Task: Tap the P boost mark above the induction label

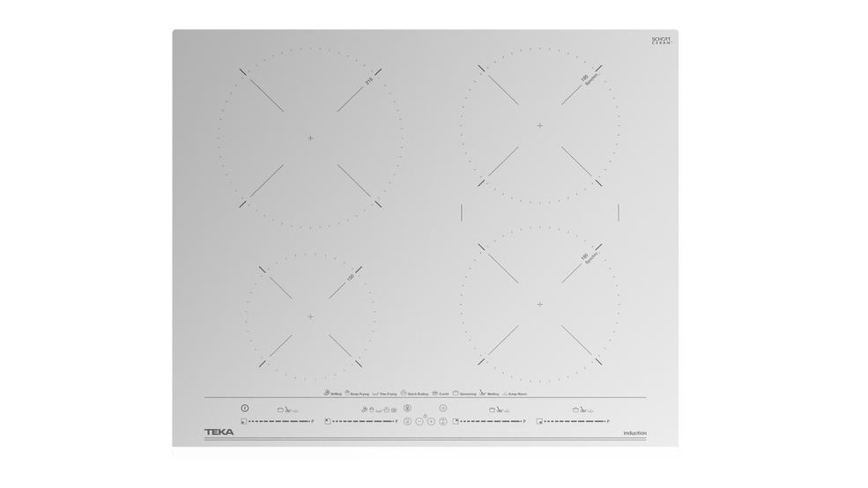Action: click(x=608, y=422)
